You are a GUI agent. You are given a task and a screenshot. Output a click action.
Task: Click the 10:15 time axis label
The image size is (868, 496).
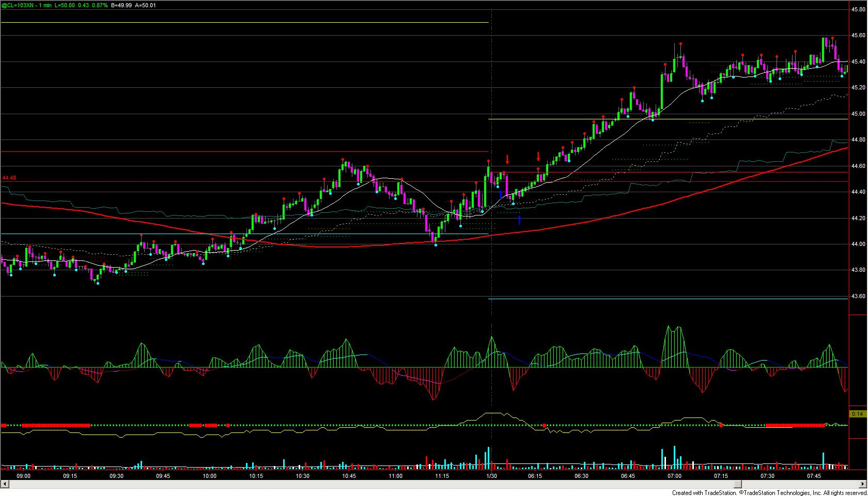click(256, 476)
